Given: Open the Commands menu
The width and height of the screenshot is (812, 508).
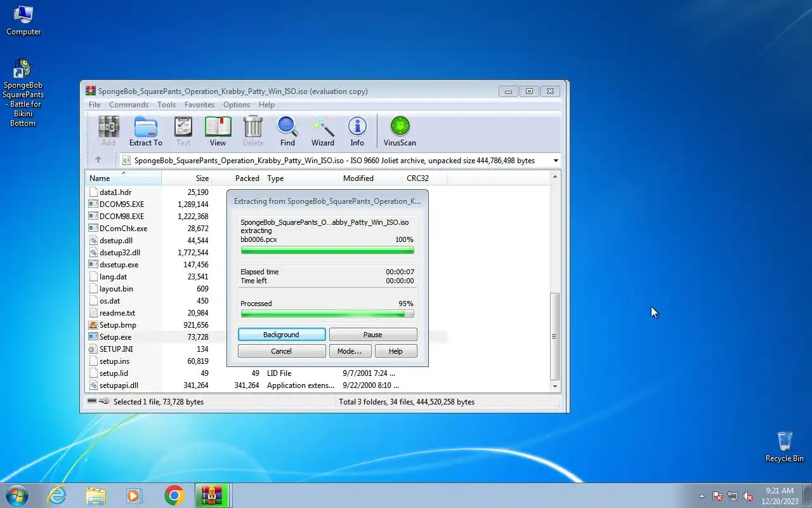Looking at the screenshot, I should pos(129,105).
